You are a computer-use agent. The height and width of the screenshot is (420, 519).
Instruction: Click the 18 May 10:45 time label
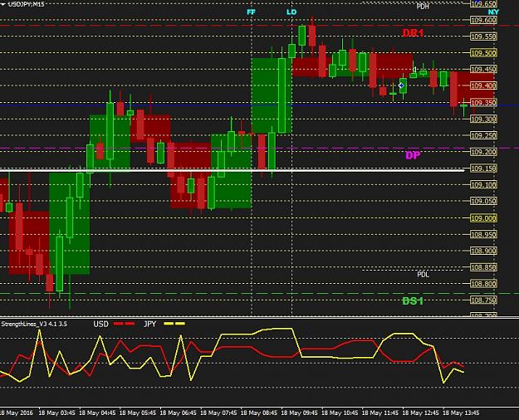click(340, 413)
